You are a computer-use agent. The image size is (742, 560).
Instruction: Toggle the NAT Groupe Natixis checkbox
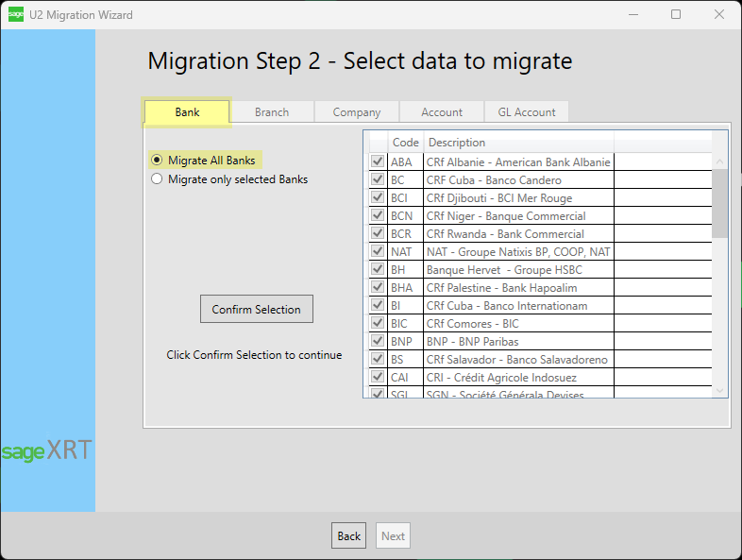[377, 252]
